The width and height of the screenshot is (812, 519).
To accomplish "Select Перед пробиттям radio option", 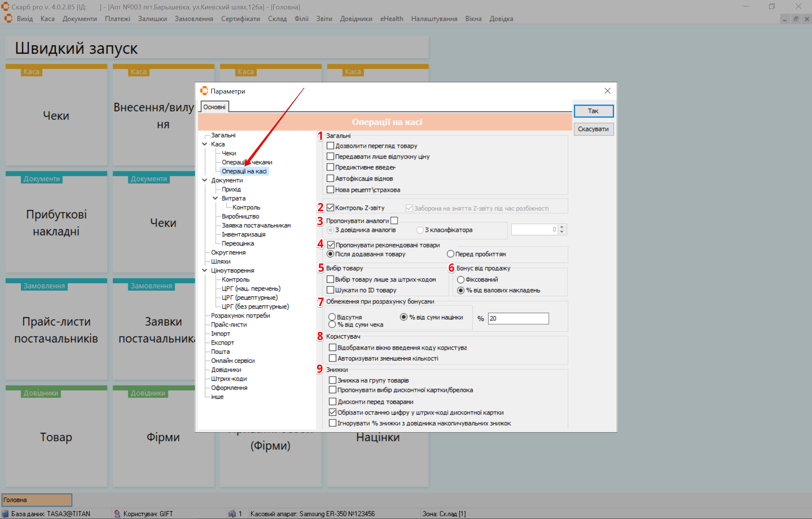I will click(450, 254).
